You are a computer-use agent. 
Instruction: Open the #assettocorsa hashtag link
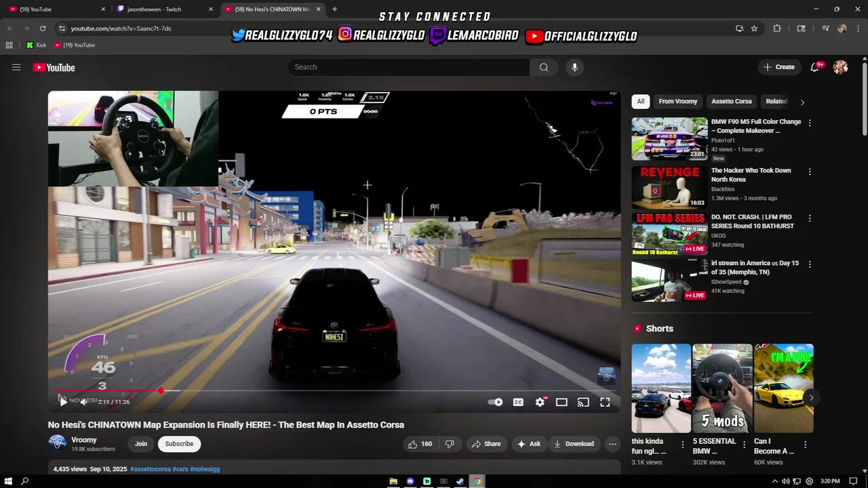pos(151,469)
